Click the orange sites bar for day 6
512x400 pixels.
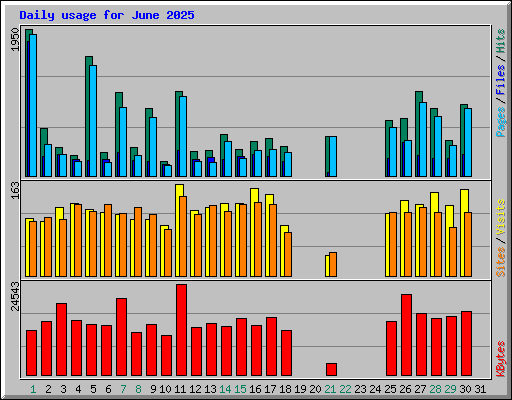click(108, 240)
